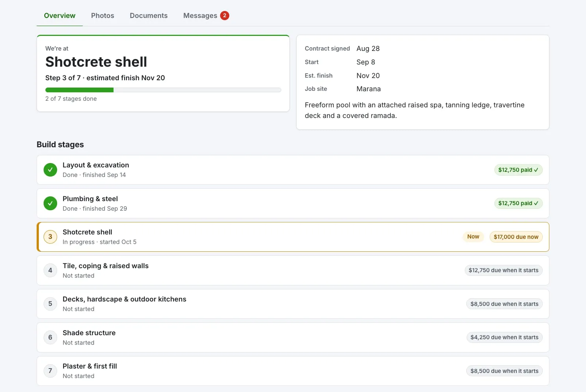Click the Contract signed date Aug 28
586x392 pixels.
368,49
